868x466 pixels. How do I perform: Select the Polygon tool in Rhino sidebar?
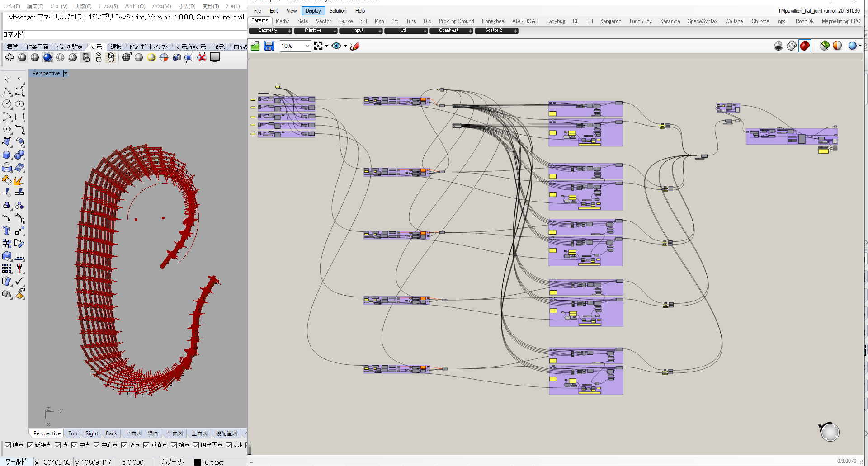click(x=7, y=129)
